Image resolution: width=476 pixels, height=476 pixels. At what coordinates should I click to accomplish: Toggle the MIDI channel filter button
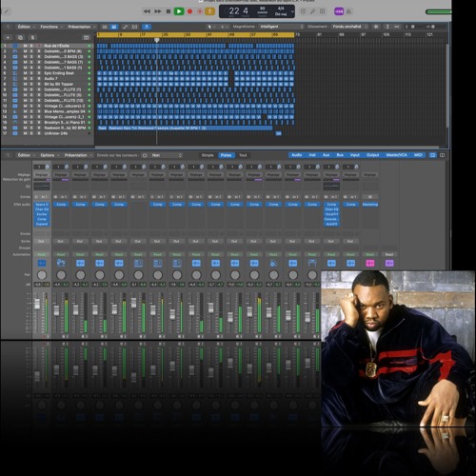pyautogui.click(x=418, y=155)
